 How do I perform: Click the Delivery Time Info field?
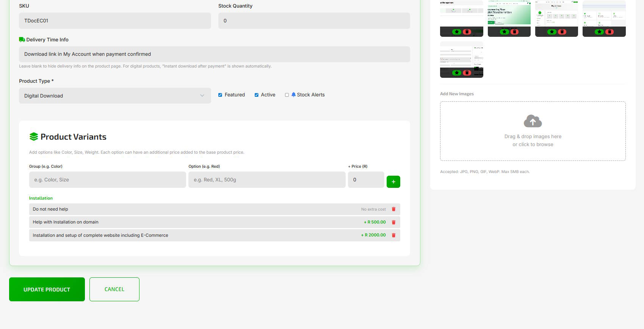click(214, 54)
